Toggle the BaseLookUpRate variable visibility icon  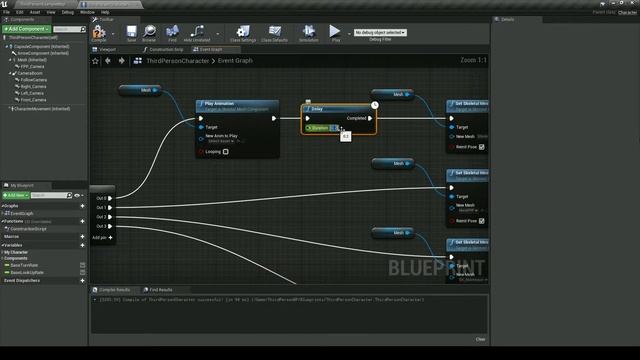coord(82,272)
